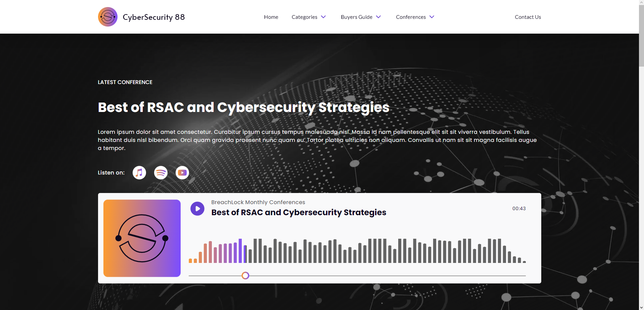This screenshot has width=644, height=310.
Task: Click the CyberSecurity 88 site name
Action: click(x=154, y=17)
